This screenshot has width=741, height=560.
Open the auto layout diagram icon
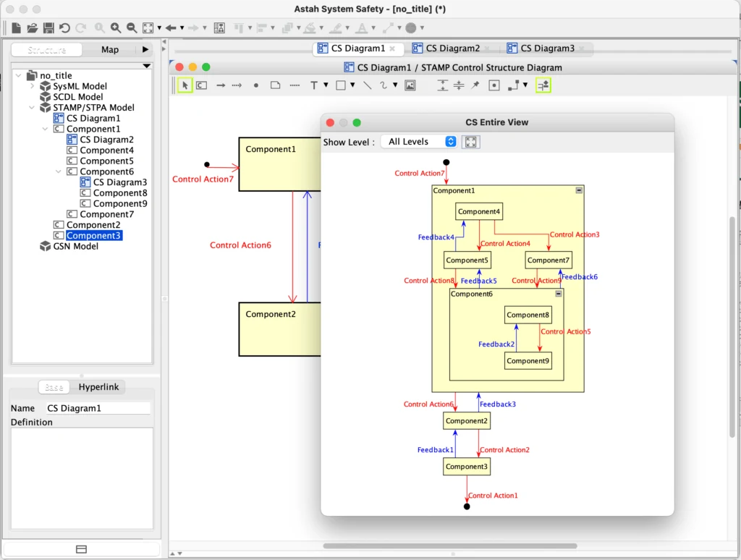(219, 28)
